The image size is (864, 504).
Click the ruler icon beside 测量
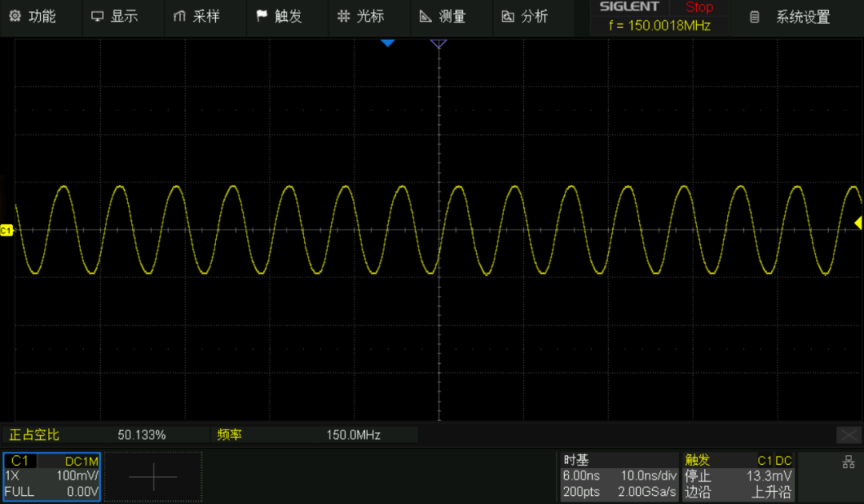click(426, 16)
